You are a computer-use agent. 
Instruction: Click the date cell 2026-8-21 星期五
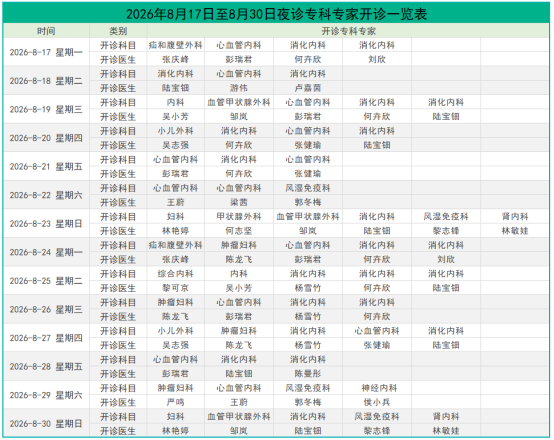tap(46, 166)
